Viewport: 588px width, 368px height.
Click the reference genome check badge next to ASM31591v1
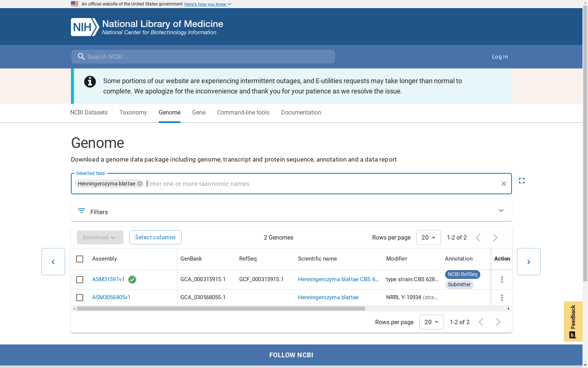coord(132,280)
